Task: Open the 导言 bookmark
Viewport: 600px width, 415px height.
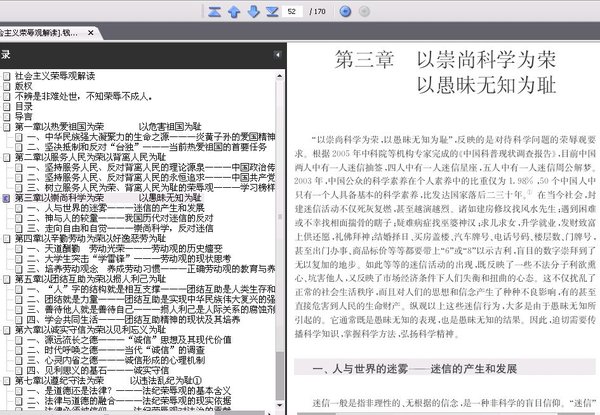Action: point(24,116)
